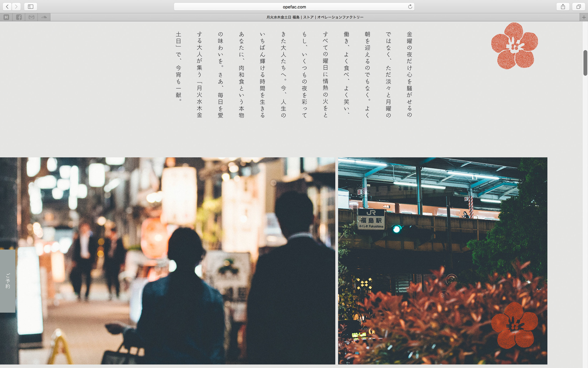Switch to the pinned Facebook tab

(19, 17)
